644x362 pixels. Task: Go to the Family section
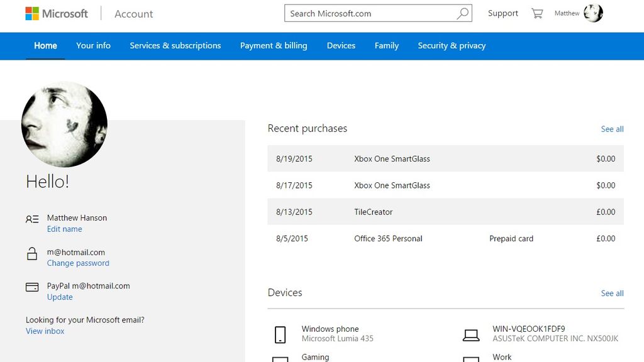(x=386, y=45)
